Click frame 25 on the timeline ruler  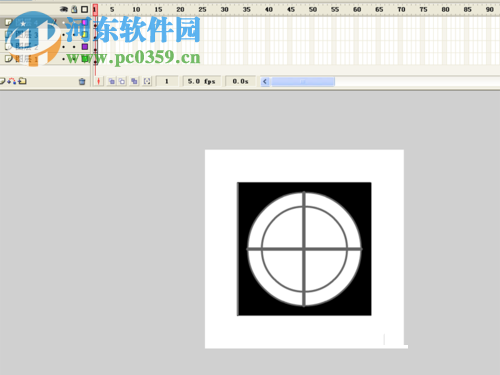point(202,10)
